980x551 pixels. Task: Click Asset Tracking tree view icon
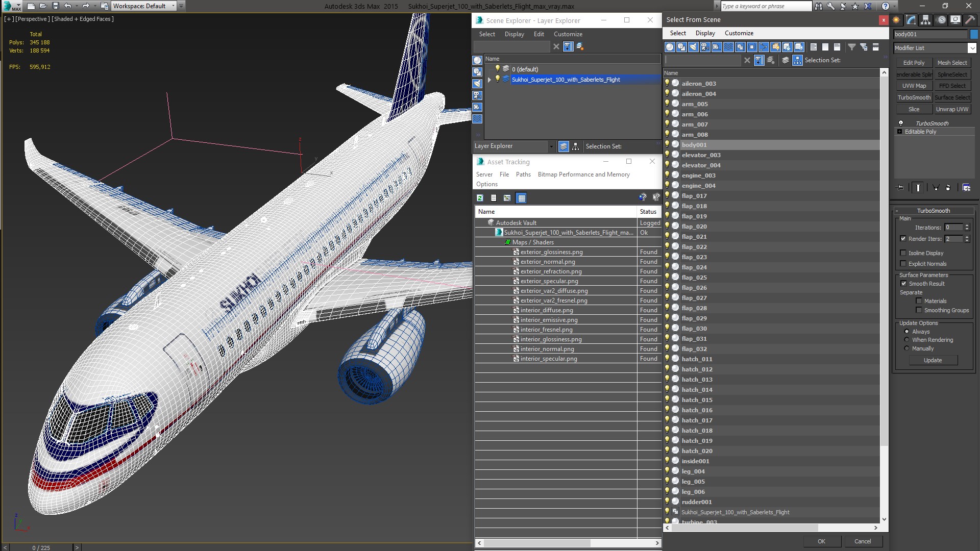[x=507, y=198]
